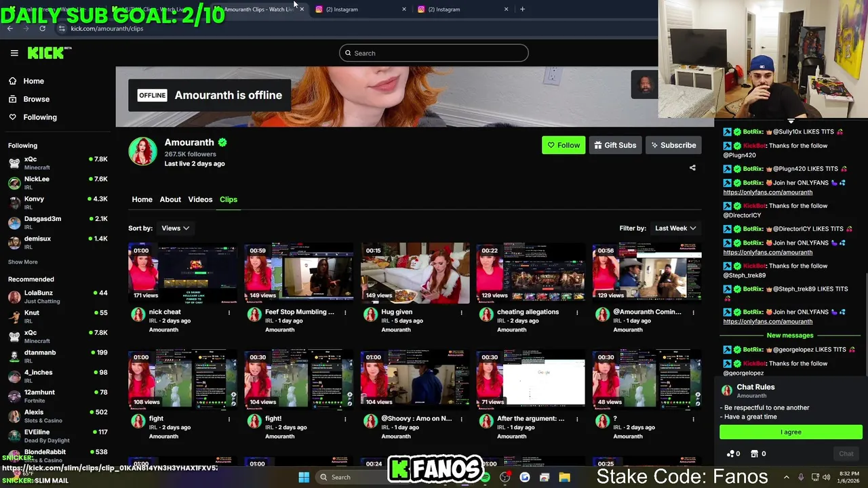Open options menu for 'Feef Stop Mumbling' clip
This screenshot has height=488, width=868.
[x=345, y=312]
